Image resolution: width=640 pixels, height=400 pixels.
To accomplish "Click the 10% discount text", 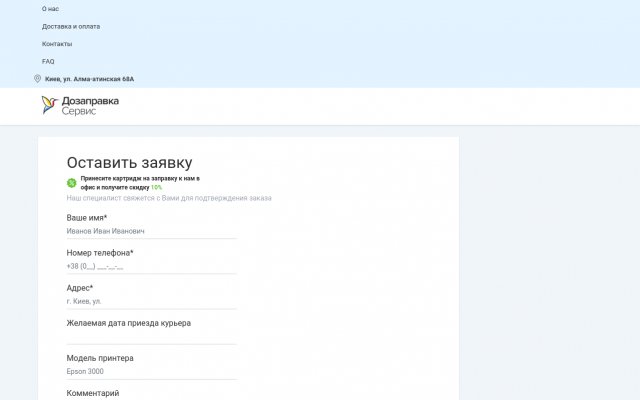I will coord(156,187).
